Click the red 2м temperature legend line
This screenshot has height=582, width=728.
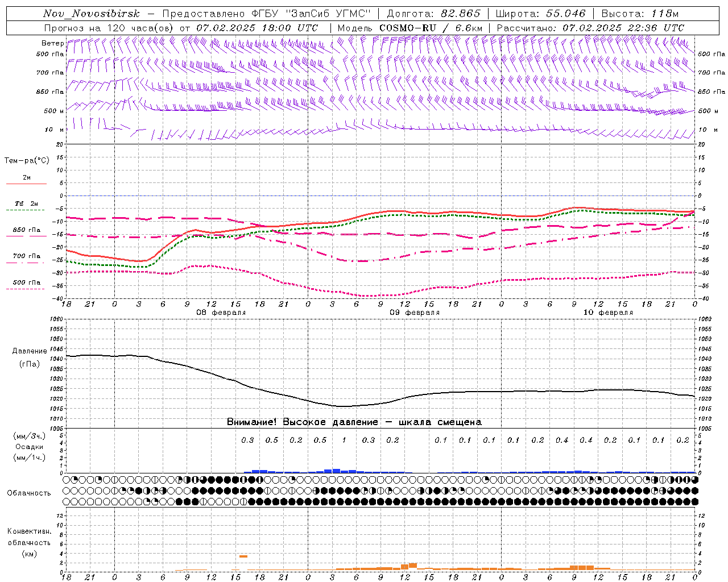coord(26,184)
